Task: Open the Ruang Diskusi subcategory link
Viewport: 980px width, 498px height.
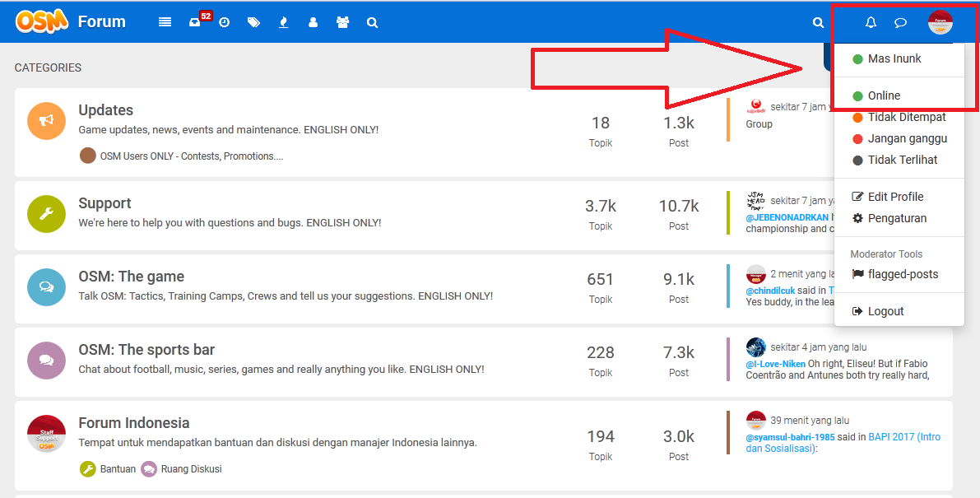Action: pyautogui.click(x=191, y=468)
